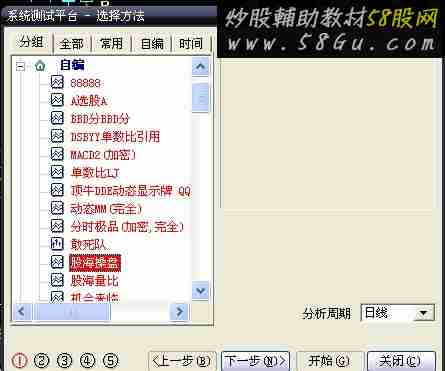
Task: Switch to the 全部 tab
Action: tap(72, 44)
